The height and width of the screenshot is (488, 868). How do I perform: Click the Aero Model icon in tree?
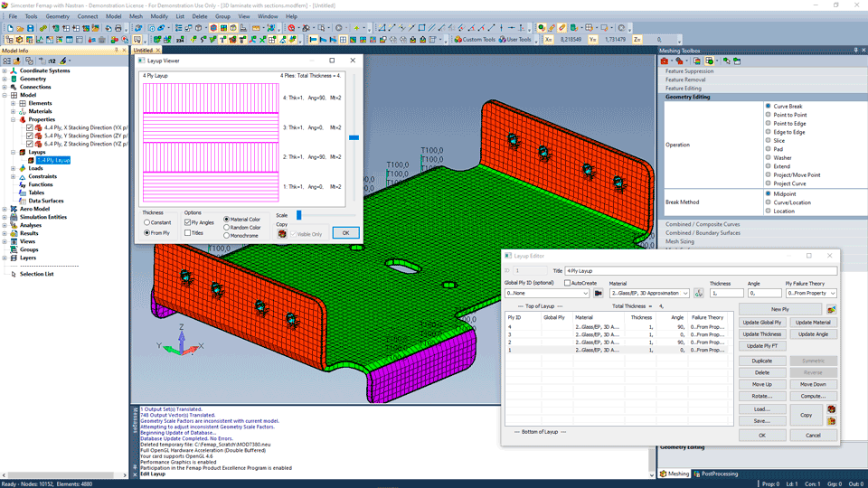pyautogui.click(x=14, y=209)
